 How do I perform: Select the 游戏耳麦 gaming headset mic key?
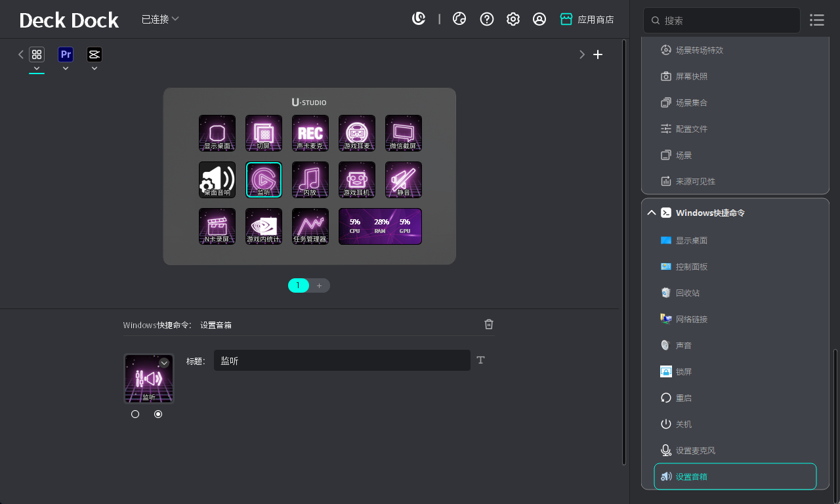coord(356,133)
